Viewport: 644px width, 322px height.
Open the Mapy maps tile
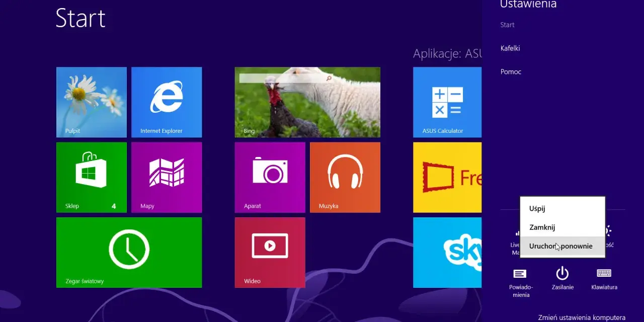(x=167, y=177)
